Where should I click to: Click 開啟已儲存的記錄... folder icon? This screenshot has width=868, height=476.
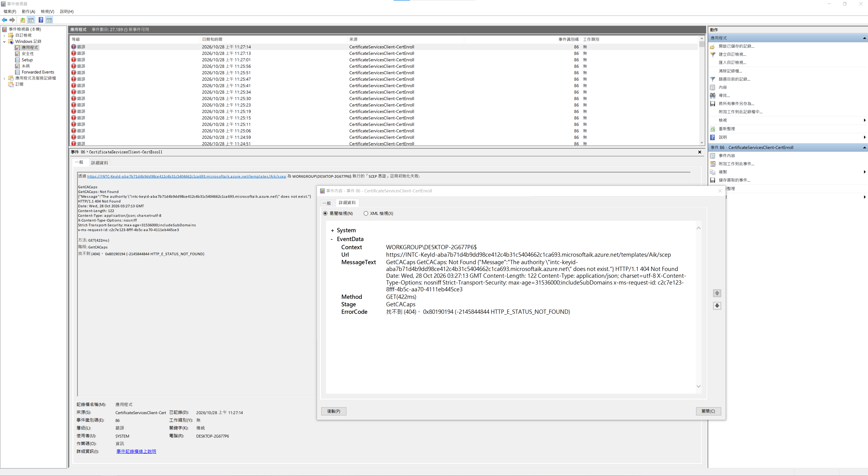tap(713, 46)
